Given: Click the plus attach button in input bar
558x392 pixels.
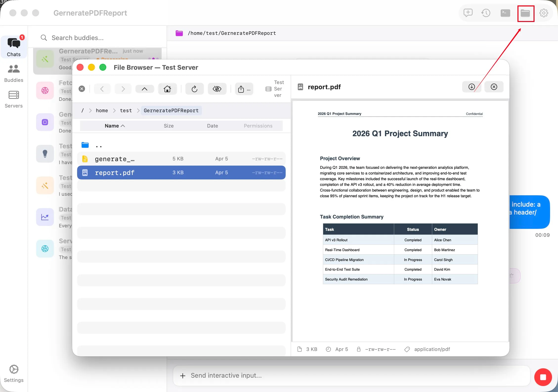Looking at the screenshot, I should [x=183, y=376].
